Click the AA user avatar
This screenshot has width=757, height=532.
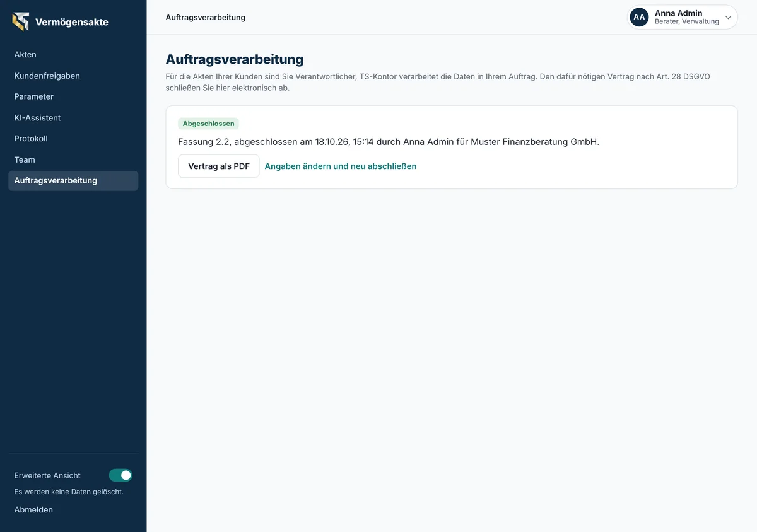(x=639, y=17)
